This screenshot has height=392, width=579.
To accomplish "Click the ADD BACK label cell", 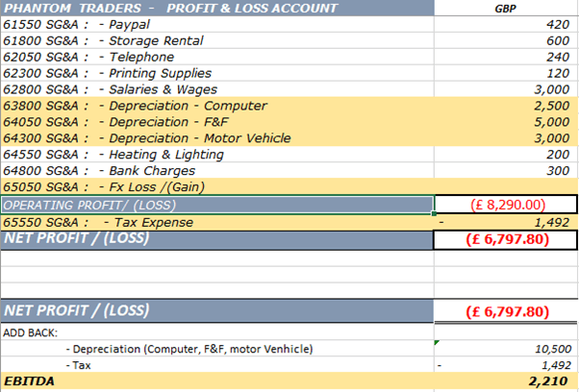I will point(216,331).
